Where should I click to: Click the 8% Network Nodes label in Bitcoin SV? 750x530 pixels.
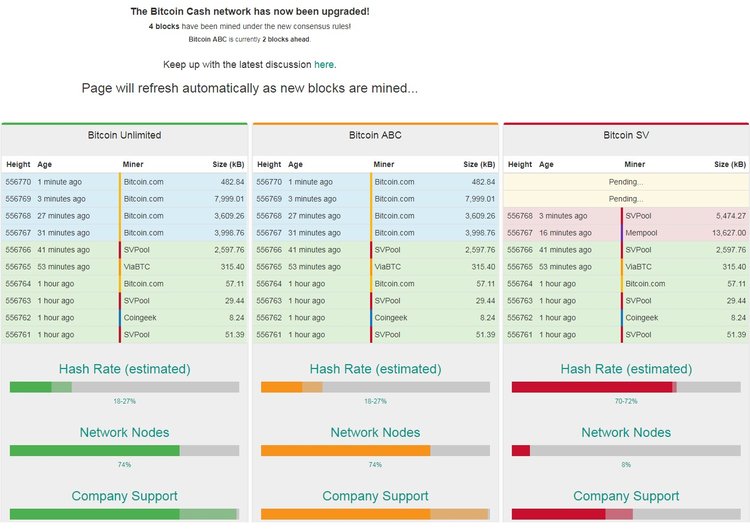click(626, 464)
